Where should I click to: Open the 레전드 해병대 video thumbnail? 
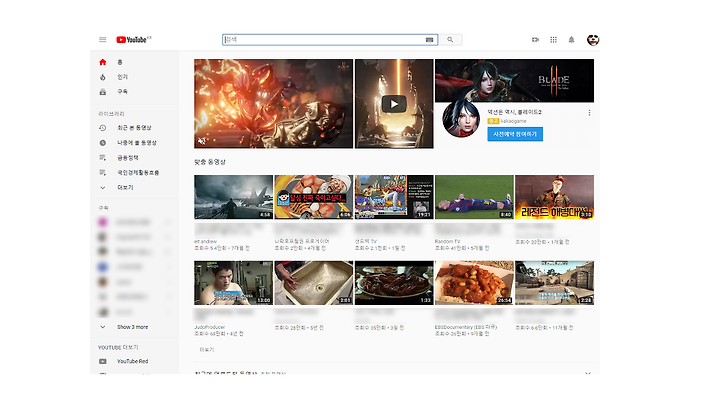pos(554,197)
